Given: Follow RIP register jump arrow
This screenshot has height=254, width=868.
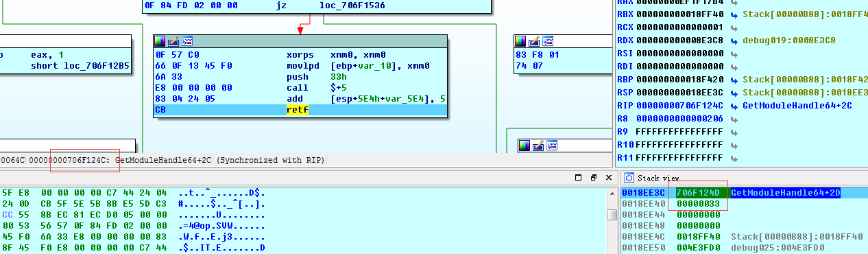Looking at the screenshot, I should coord(734,106).
